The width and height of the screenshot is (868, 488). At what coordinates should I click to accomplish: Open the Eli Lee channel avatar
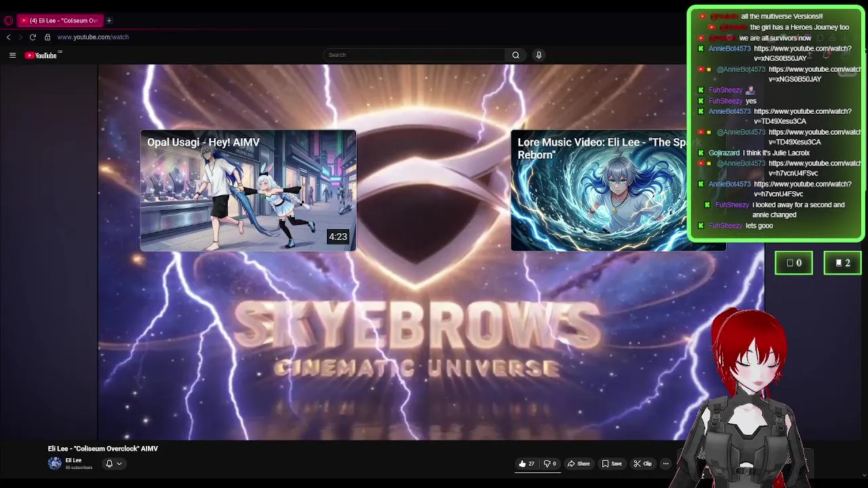pyautogui.click(x=55, y=464)
